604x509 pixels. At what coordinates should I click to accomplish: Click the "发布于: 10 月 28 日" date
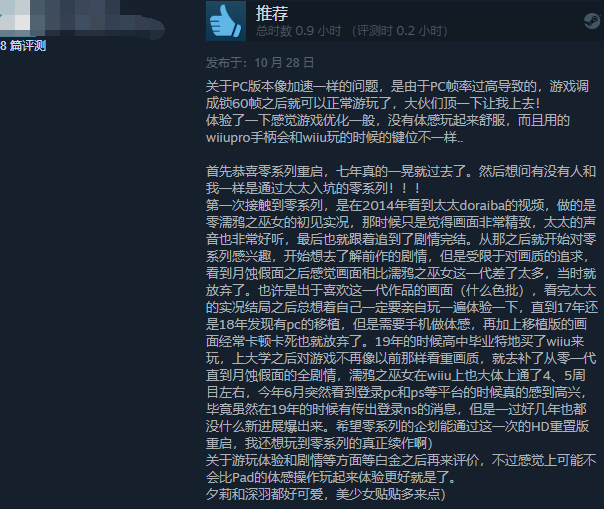coord(260,62)
